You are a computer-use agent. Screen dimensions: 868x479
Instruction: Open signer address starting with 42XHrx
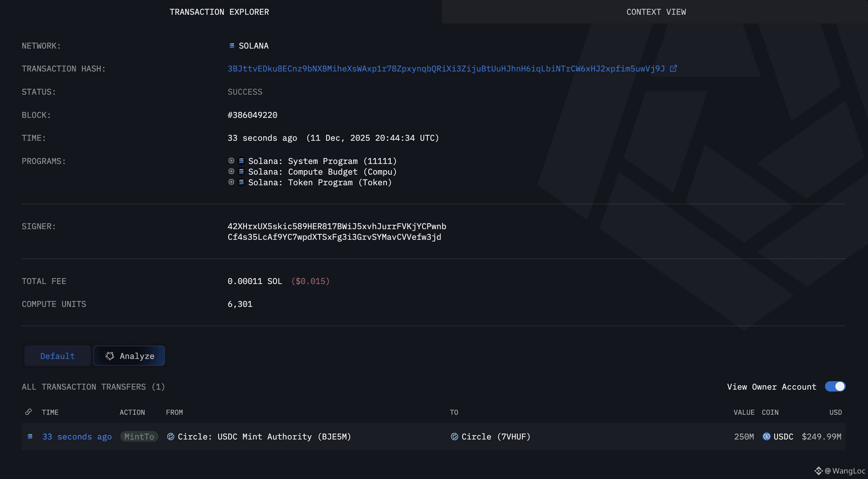(337, 226)
